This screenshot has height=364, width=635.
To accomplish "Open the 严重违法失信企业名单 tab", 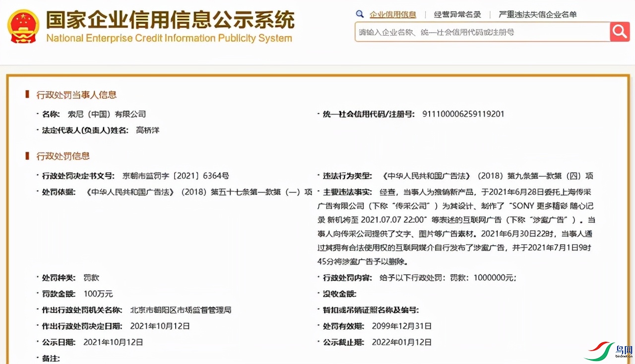I will click(x=537, y=14).
